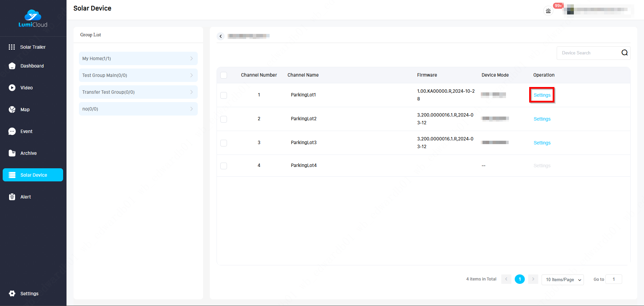Tick the checkbox for ParkingLot3 row
644x306 pixels.
pyautogui.click(x=224, y=143)
